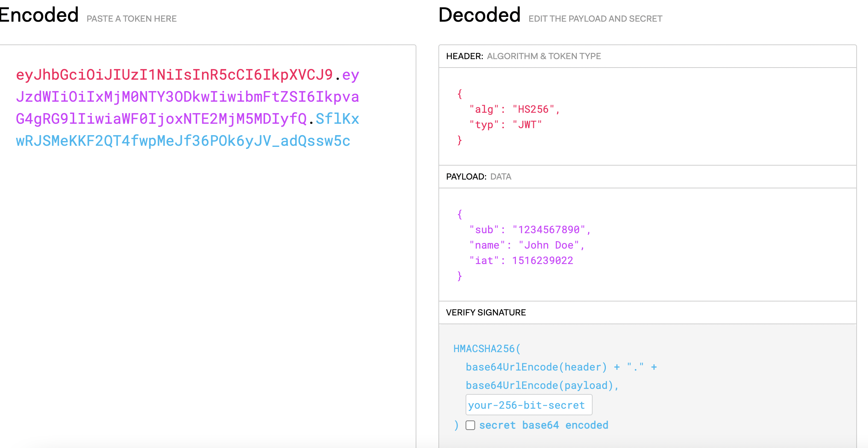Image resolution: width=868 pixels, height=448 pixels.
Task: Click the HEADER: ALGORITHM & TOKEN TYPE section title
Action: 524,56
